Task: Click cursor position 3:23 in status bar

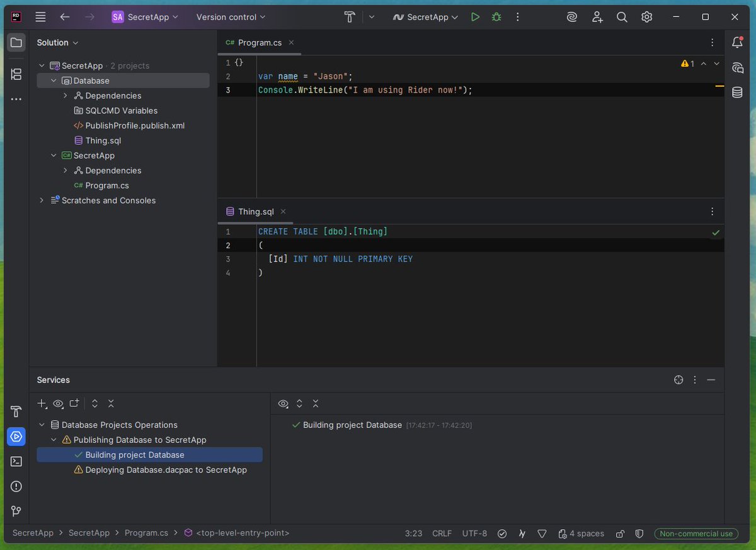Action: tap(413, 534)
